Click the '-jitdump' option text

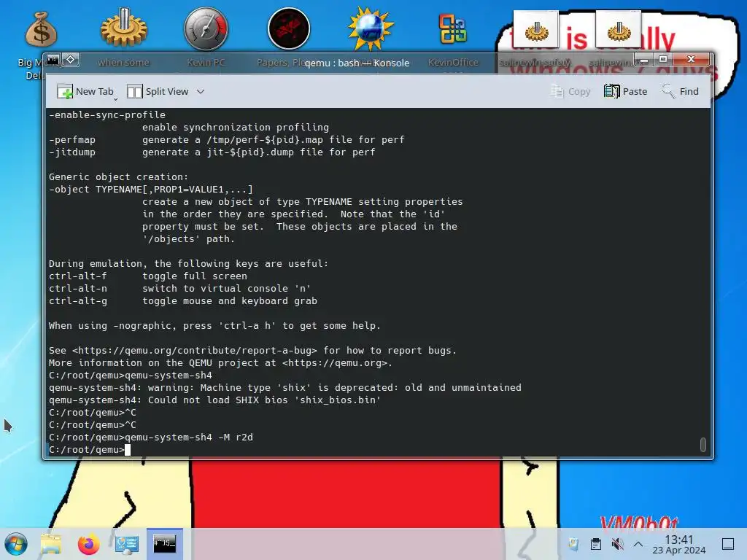tap(72, 152)
